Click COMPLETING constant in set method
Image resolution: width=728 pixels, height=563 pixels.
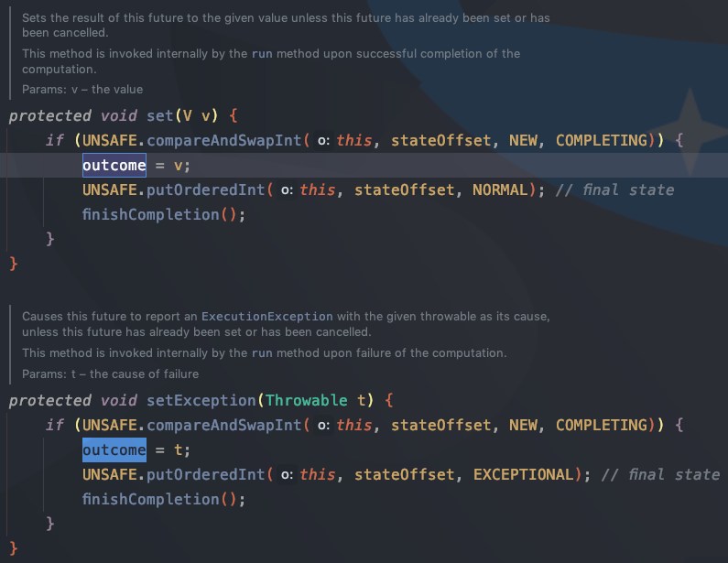[x=602, y=140]
